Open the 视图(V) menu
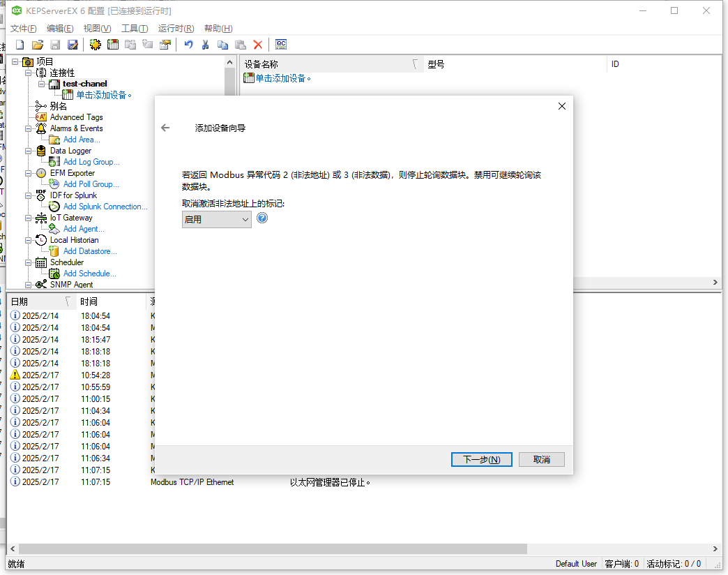Screen dimensions: 728x575 [97, 29]
